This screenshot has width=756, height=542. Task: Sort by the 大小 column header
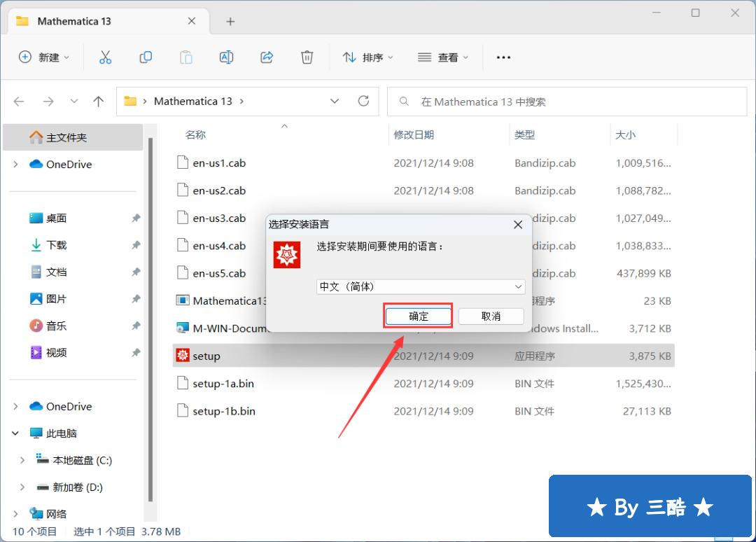(625, 135)
